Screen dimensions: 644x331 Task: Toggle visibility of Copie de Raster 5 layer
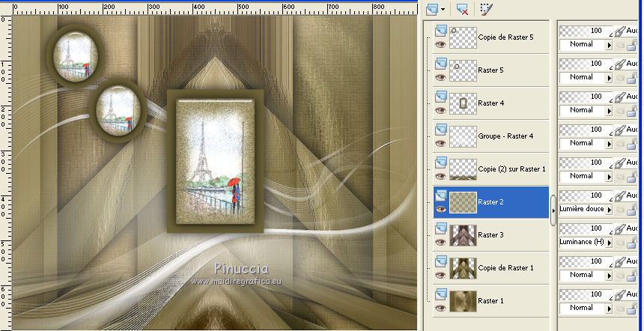click(x=441, y=44)
